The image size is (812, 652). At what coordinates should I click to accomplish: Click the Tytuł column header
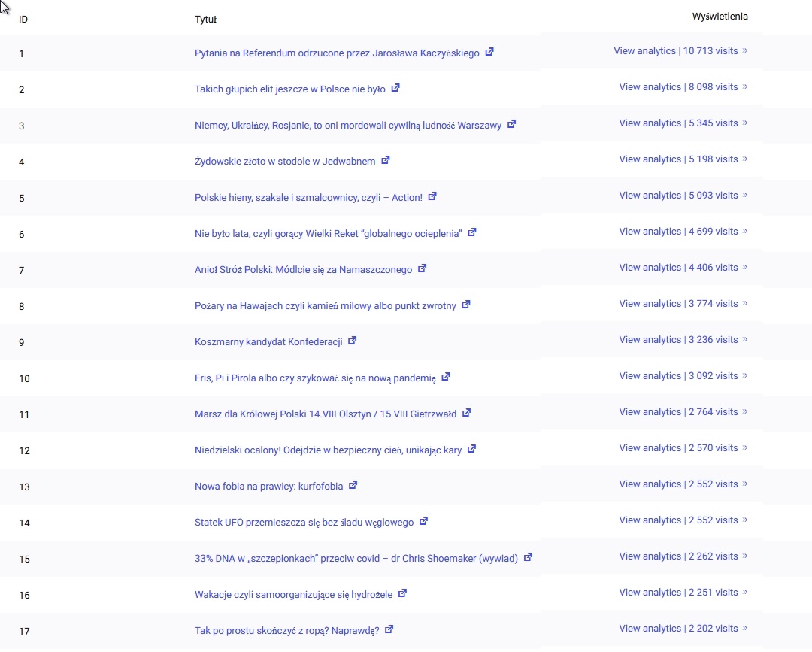coord(205,20)
